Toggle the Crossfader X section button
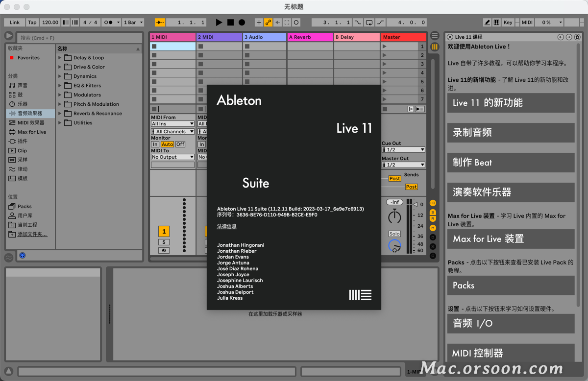This screenshot has height=381, width=588. coord(433,246)
